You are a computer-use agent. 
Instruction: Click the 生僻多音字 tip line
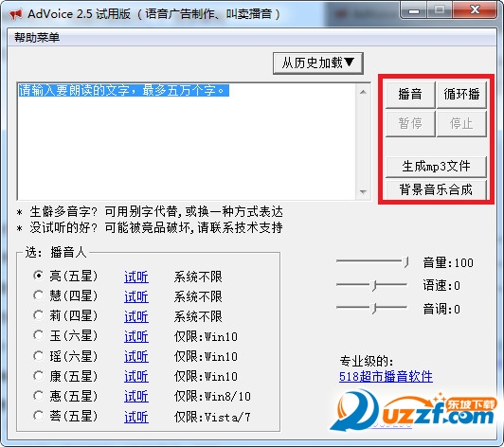pos(150,212)
